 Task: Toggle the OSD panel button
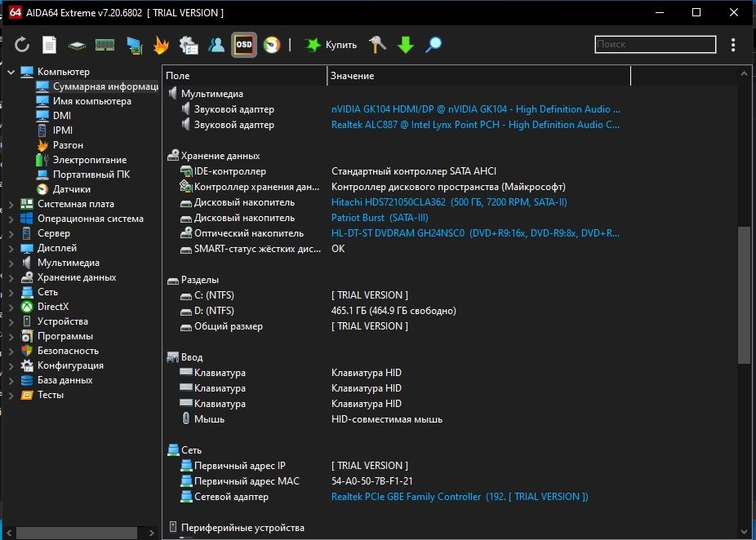tap(244, 45)
